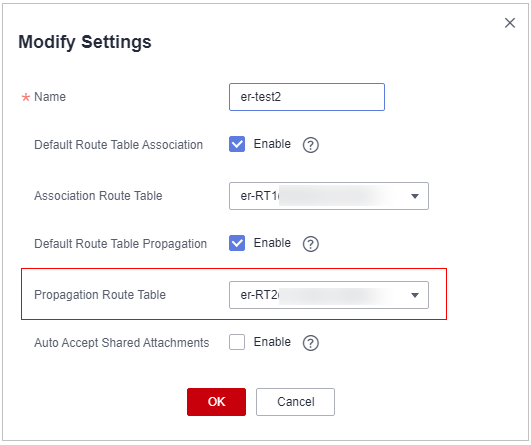This screenshot has width=531, height=445.
Task: Click the Enable label beside Propagation checkbox
Action: (272, 243)
